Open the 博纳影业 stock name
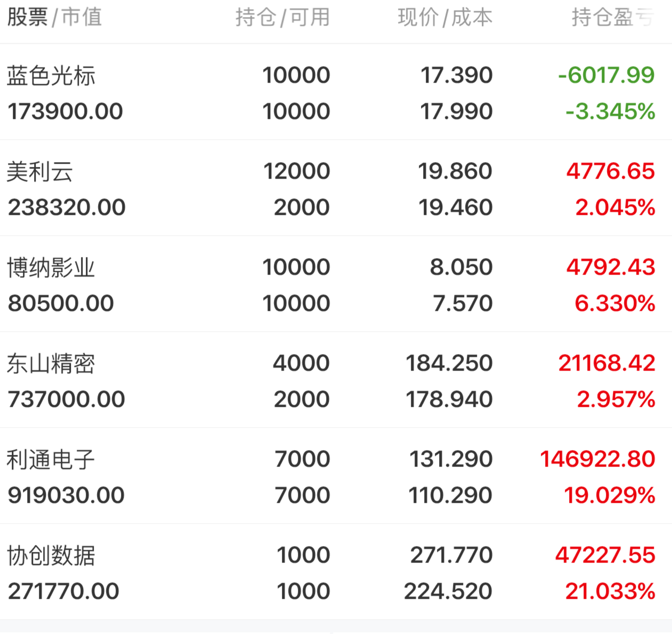 51,268
